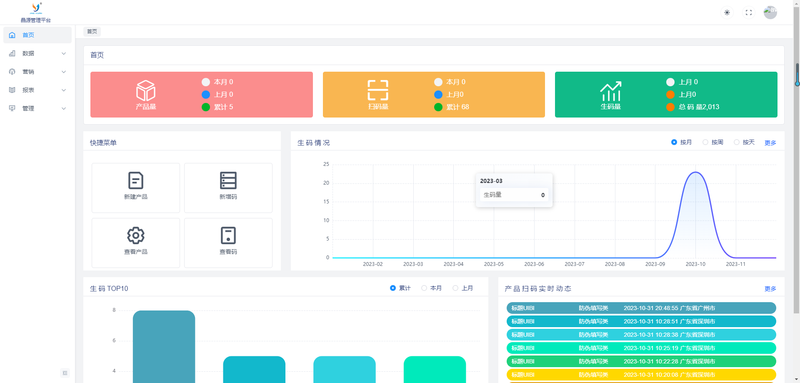
Task: Click 更多 link in 产品扫码实时动态
Action: click(770, 289)
